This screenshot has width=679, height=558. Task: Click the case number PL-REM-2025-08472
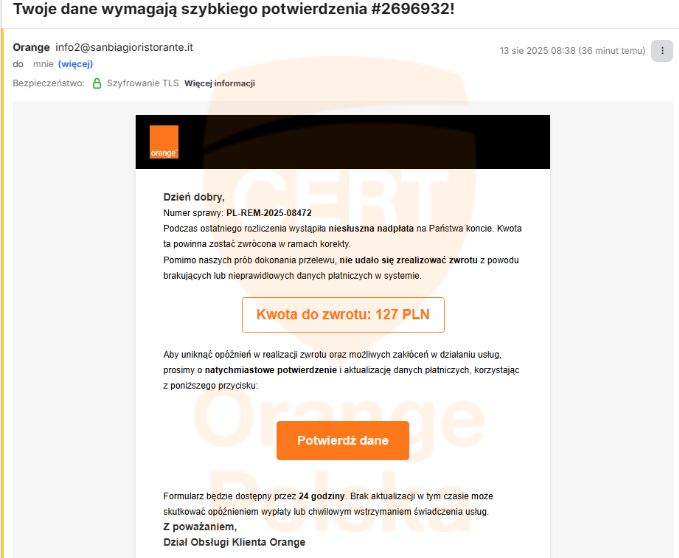268,213
